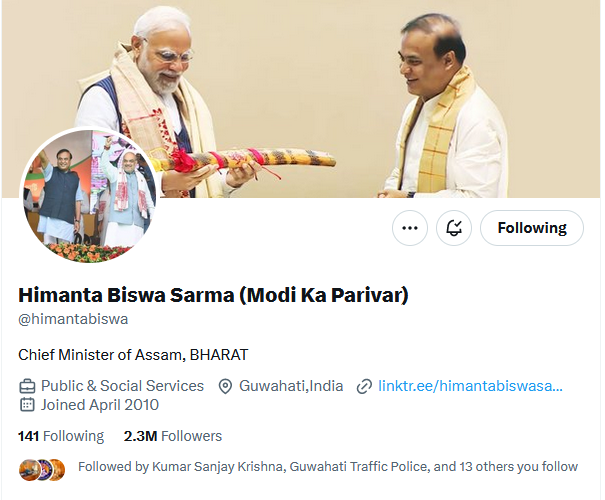Click the third mutual follower avatar
The width and height of the screenshot is (605, 500).
pos(56,470)
